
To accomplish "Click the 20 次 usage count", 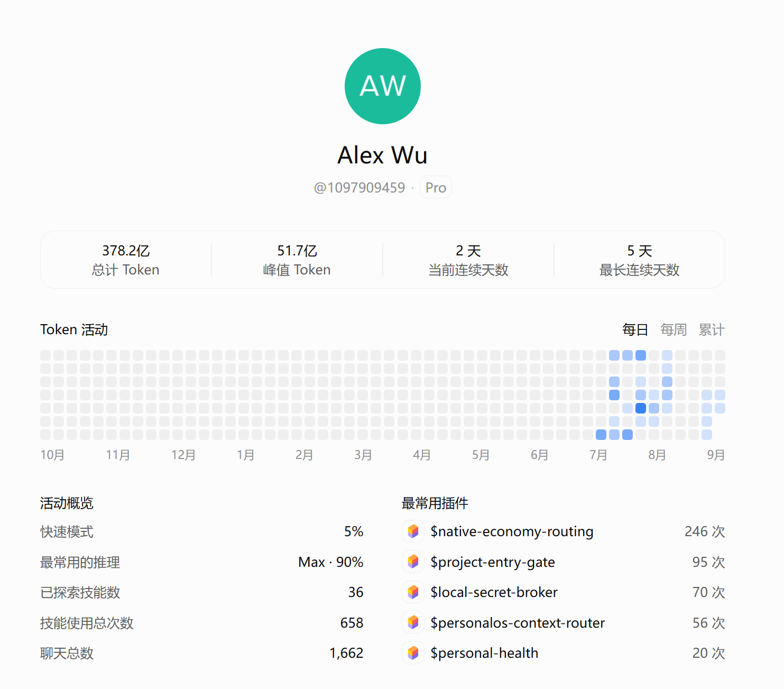I will click(x=708, y=653).
